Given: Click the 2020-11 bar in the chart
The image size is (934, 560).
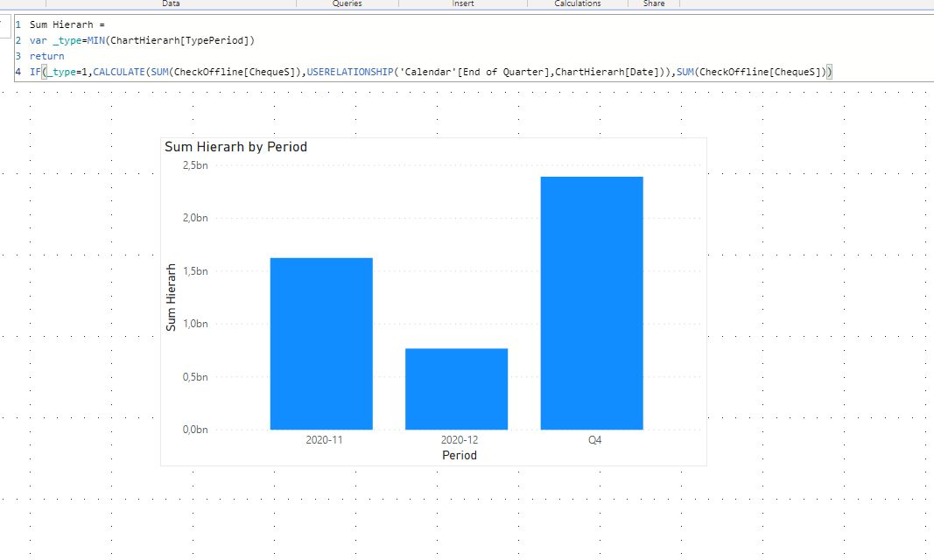Looking at the screenshot, I should tap(321, 343).
